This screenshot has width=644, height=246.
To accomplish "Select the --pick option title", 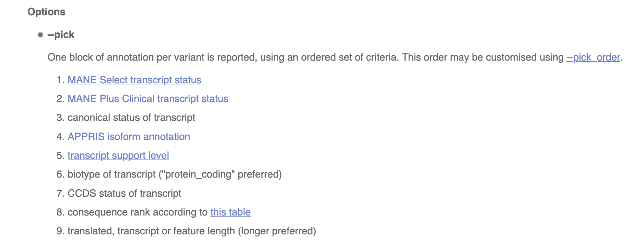I will (x=61, y=35).
